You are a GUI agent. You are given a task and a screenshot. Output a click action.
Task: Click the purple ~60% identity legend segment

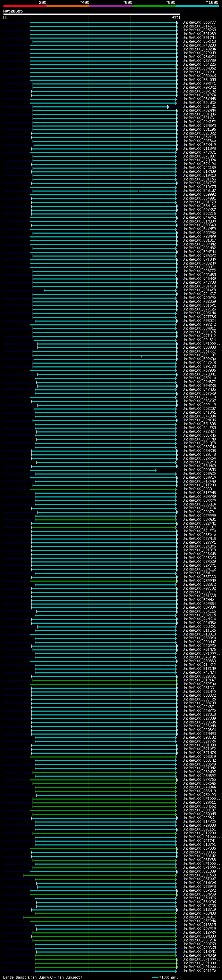(x=111, y=6)
